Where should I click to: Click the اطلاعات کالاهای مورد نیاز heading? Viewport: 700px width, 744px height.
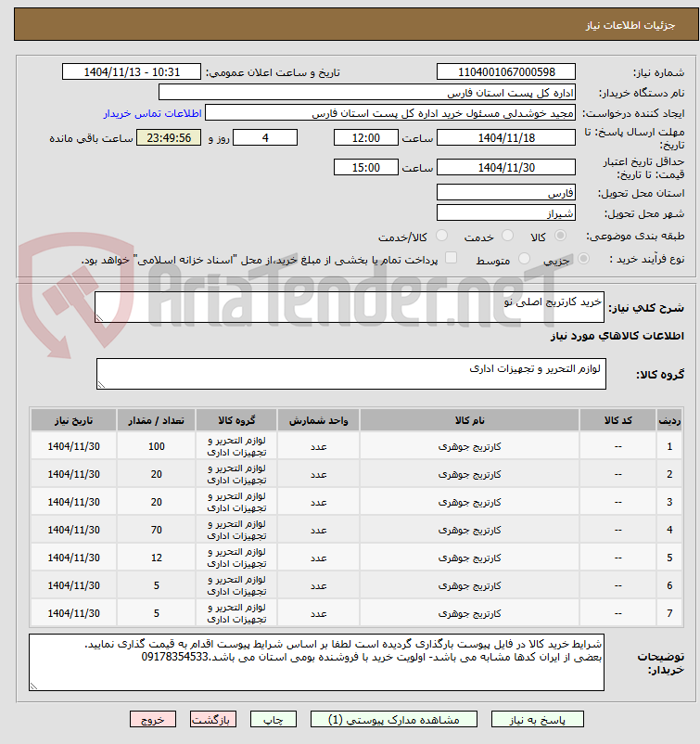coord(617,336)
